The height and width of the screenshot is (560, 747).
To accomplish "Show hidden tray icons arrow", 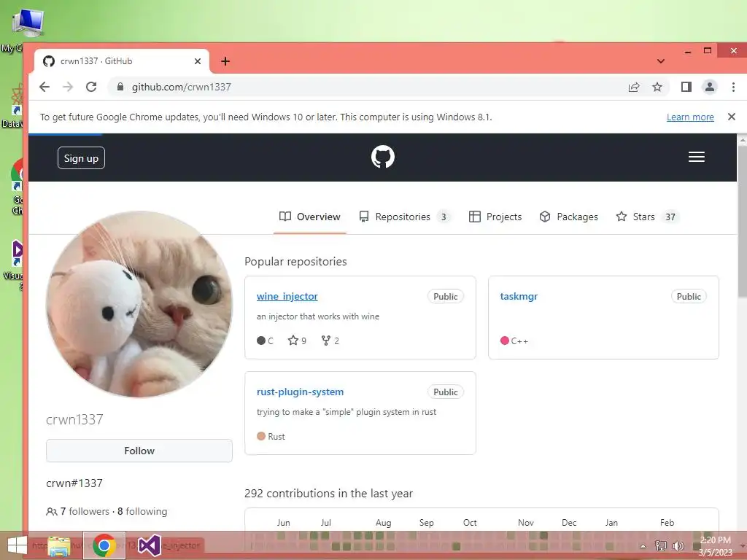I will pos(643,546).
